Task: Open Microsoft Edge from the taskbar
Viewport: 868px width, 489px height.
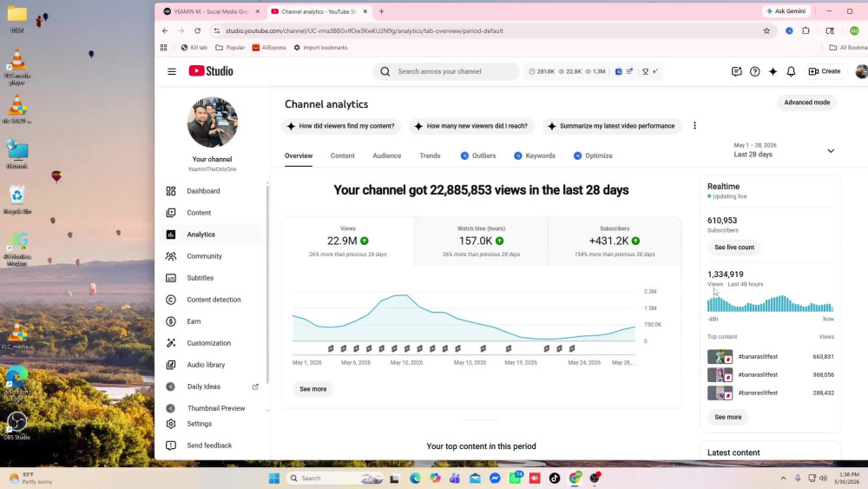Action: click(x=415, y=478)
